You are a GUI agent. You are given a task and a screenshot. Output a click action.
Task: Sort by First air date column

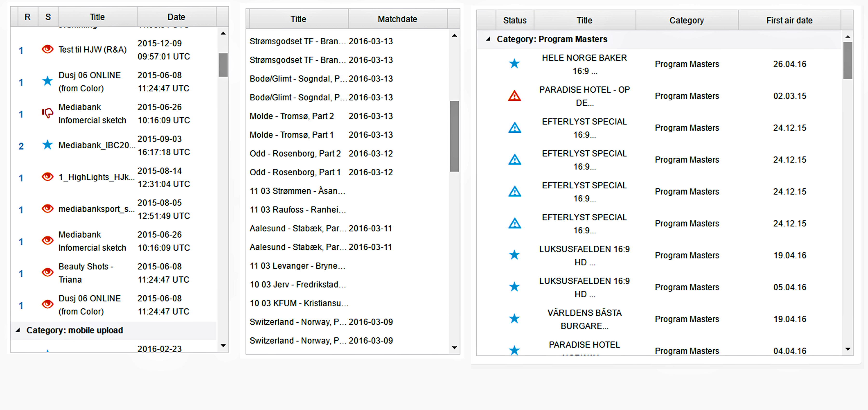(x=789, y=20)
